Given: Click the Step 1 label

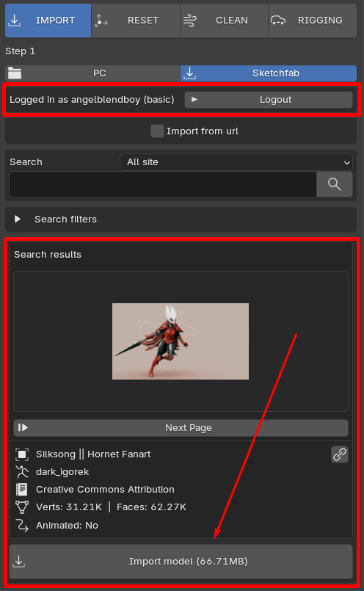Looking at the screenshot, I should tap(20, 51).
